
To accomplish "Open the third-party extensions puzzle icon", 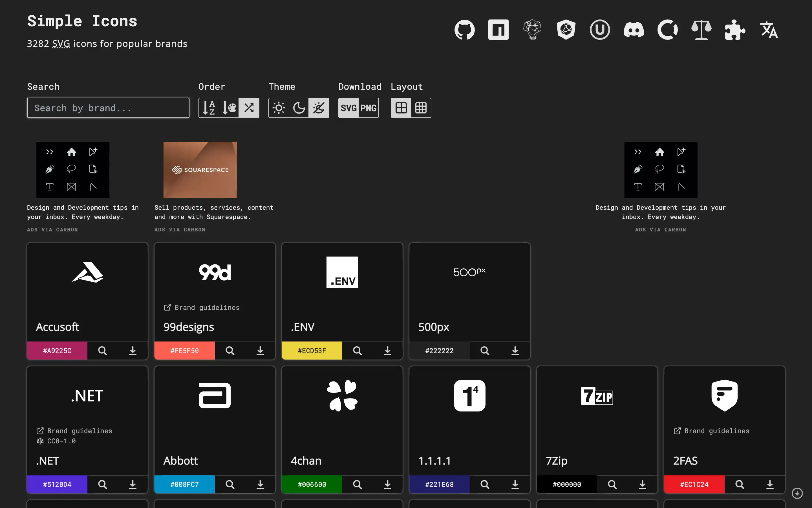I will point(735,30).
